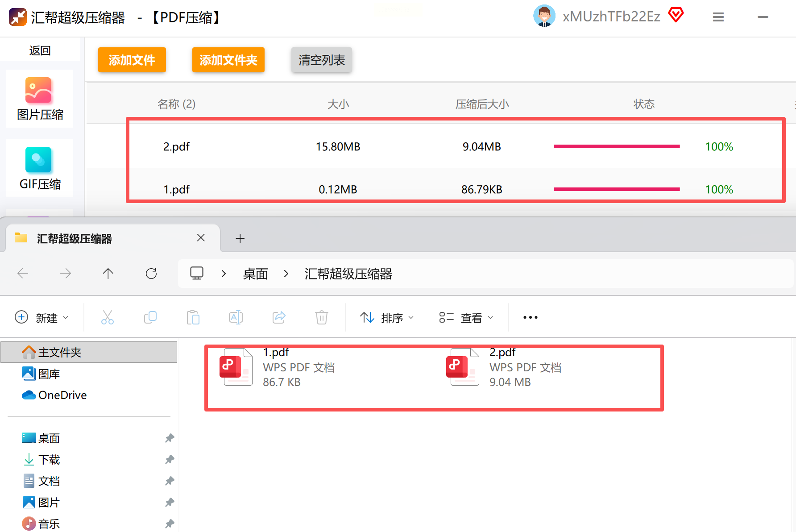Unpin 图片 from quick access
796x532 pixels.
pos(170,502)
